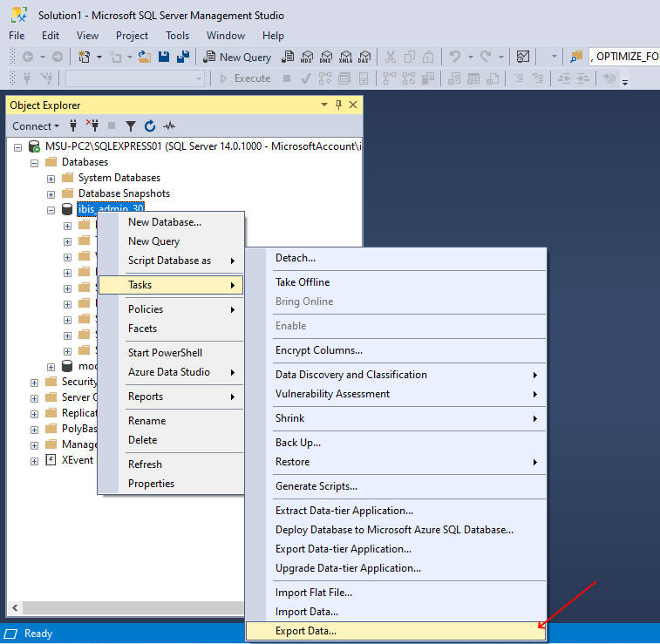Select Import Data... in Tasks submenu
Viewport: 660px width, 644px height.
tap(396, 612)
